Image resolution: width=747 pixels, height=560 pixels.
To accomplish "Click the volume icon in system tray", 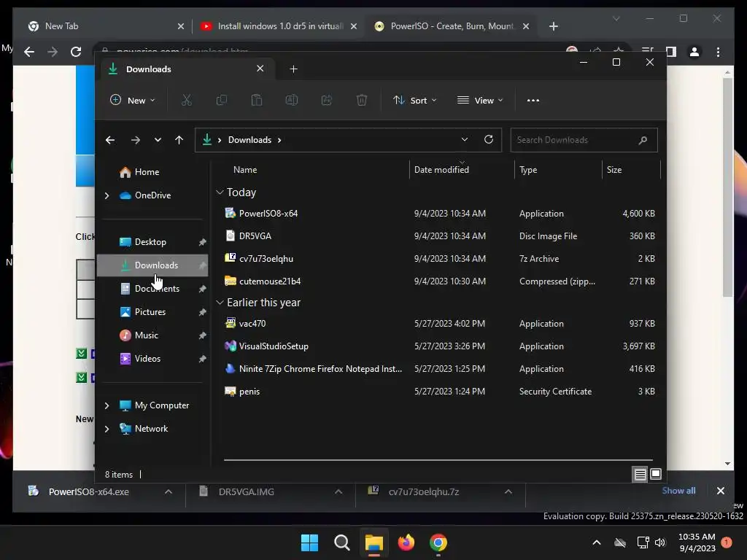I will 659,542.
